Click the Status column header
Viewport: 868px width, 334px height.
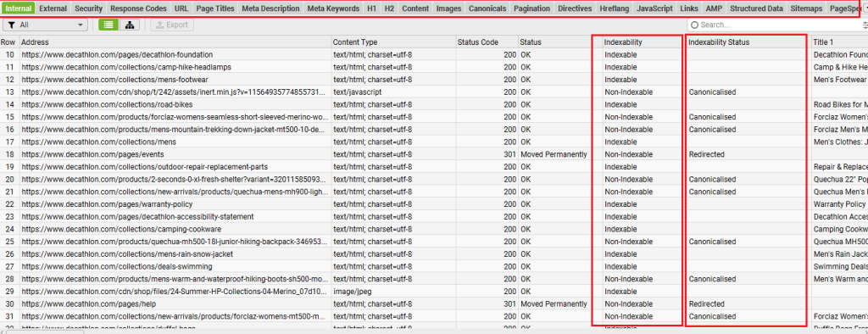pos(559,42)
